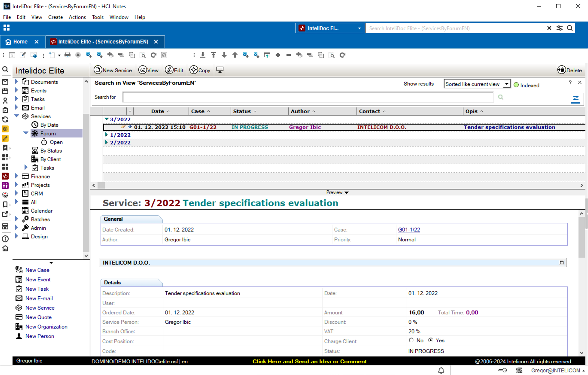Open the contacts person icon in the sidebar
Image resolution: width=588 pixels, height=375 pixels.
coord(5,100)
